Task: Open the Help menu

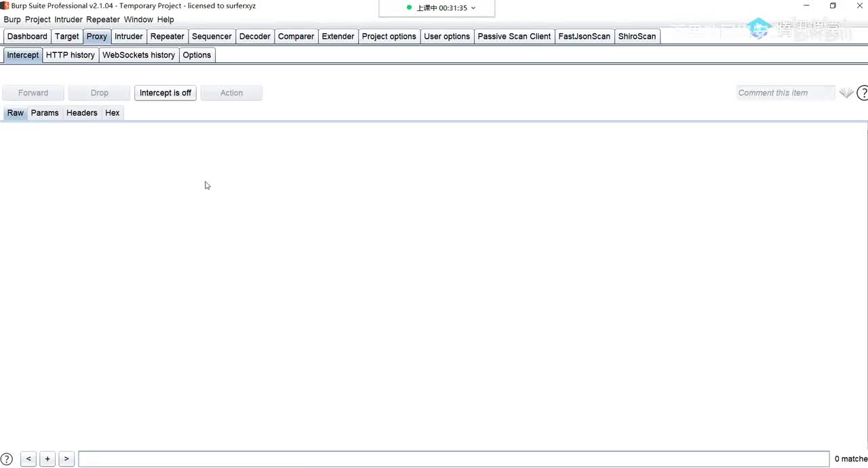Action: 165,20
